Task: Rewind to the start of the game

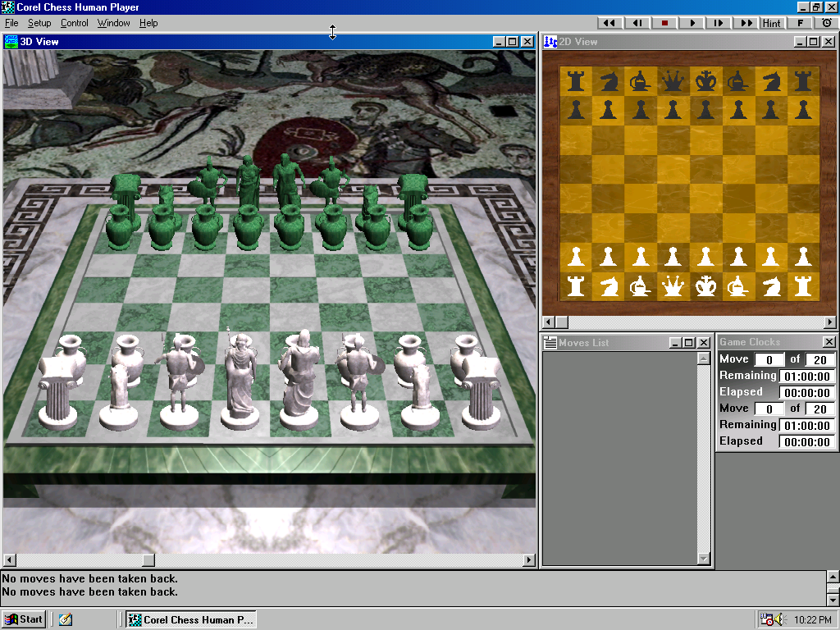Action: (x=609, y=23)
